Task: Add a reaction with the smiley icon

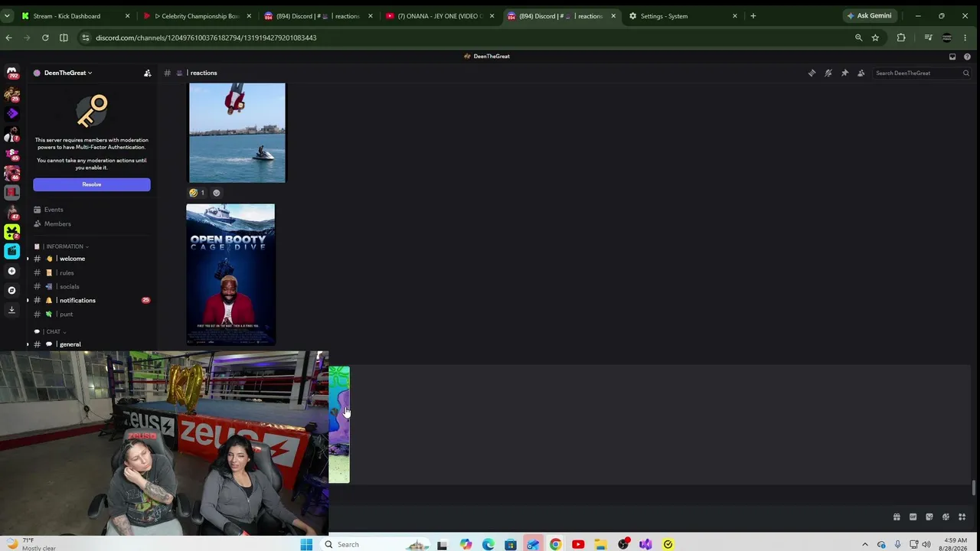Action: click(217, 193)
